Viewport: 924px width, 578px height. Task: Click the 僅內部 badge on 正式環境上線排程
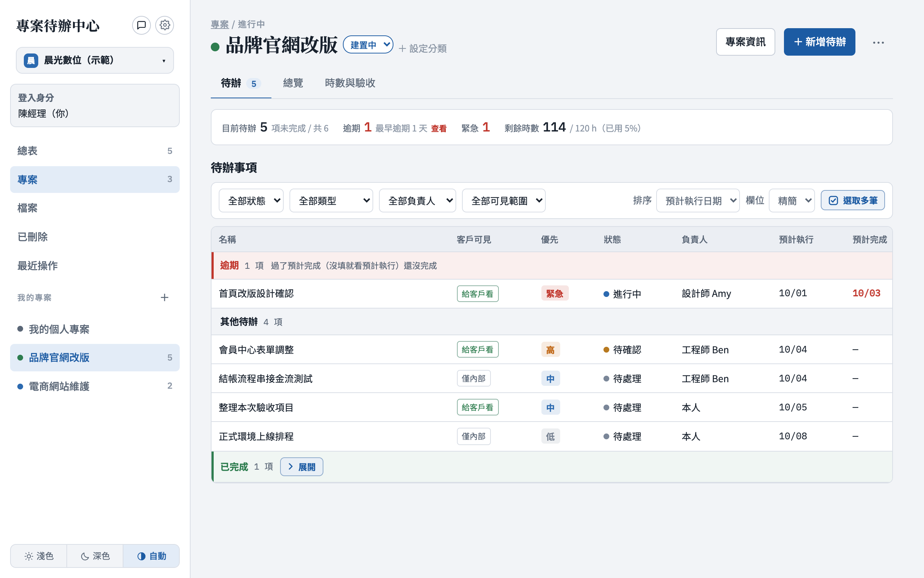click(x=474, y=436)
